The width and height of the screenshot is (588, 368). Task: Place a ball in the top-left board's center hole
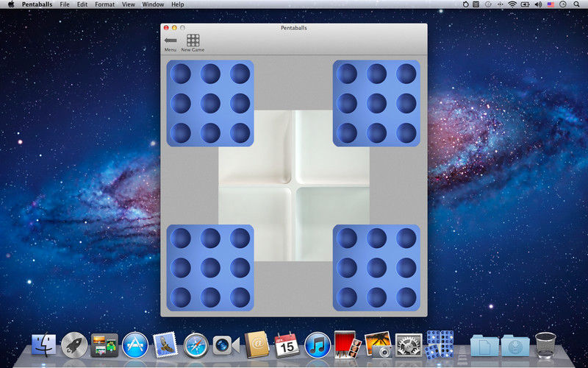(x=210, y=103)
